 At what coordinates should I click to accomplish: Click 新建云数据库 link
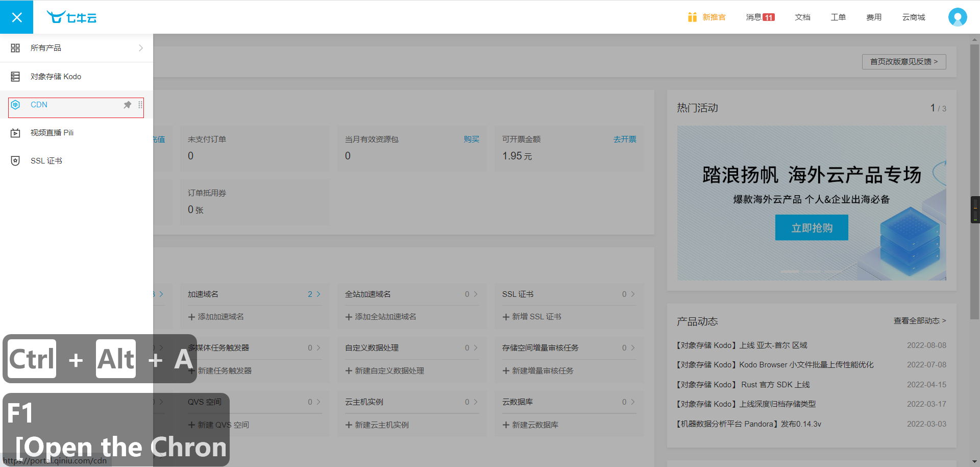[535, 425]
